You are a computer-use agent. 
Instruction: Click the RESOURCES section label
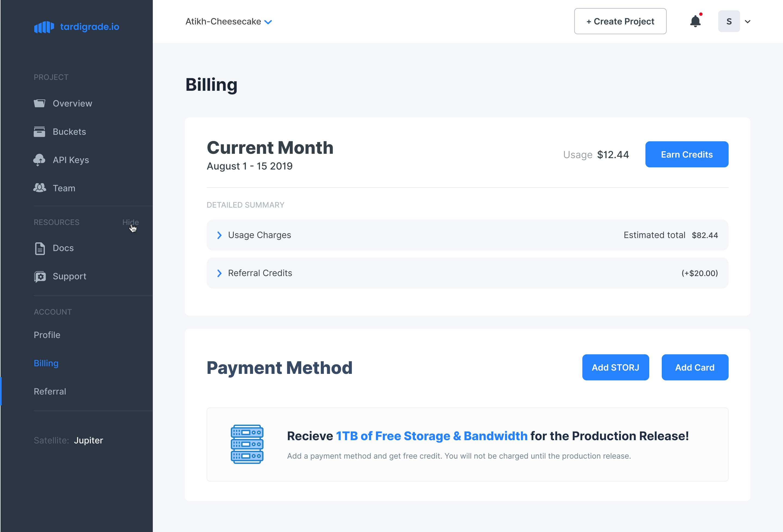57,222
